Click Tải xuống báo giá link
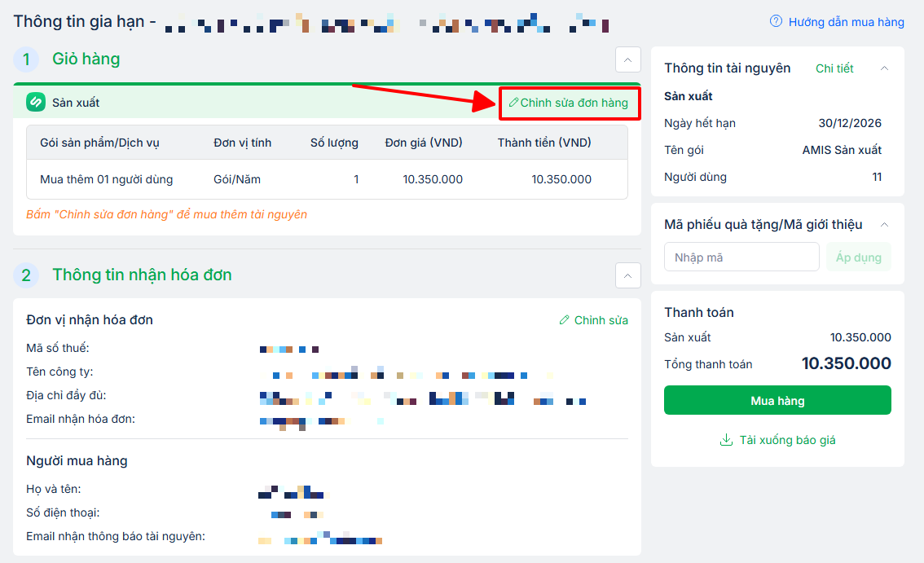The height and width of the screenshot is (563, 924). [x=787, y=440]
